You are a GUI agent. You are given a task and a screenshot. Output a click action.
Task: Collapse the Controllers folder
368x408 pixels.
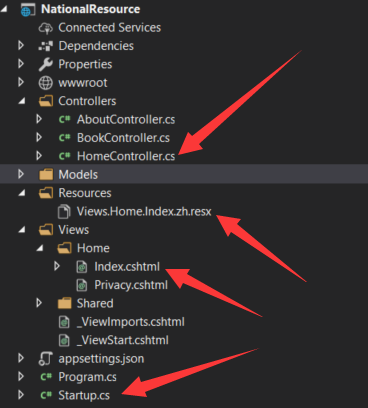(22, 101)
